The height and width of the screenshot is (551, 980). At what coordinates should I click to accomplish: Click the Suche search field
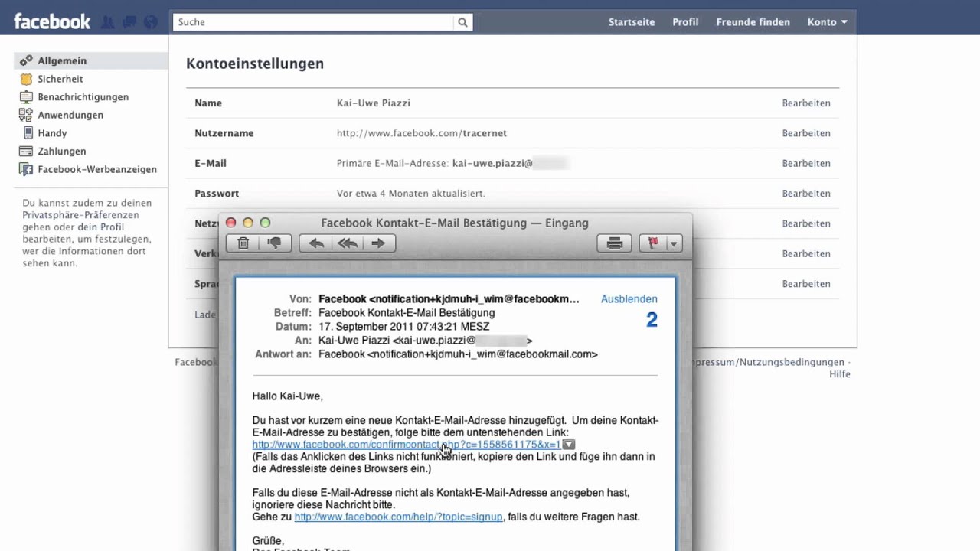click(x=313, y=22)
